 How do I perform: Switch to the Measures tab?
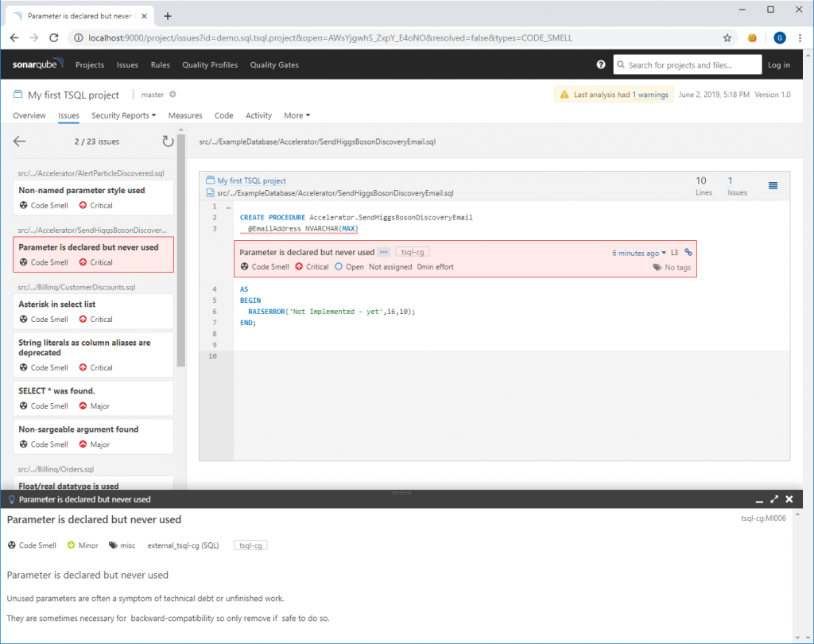tap(185, 115)
